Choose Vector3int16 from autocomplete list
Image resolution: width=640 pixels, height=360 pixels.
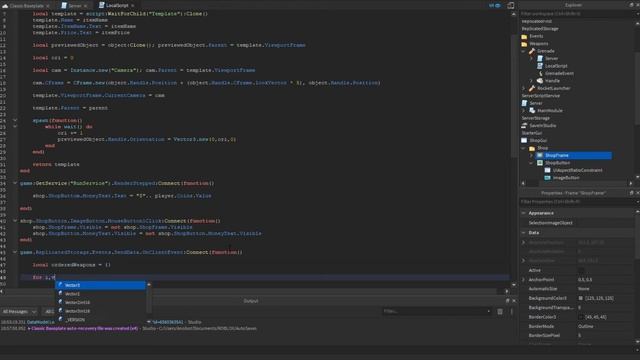pyautogui.click(x=100, y=311)
